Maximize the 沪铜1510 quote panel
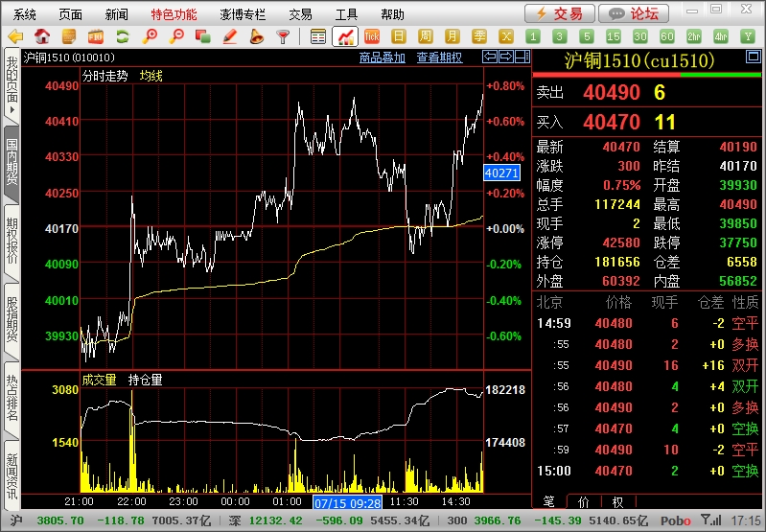The height and width of the screenshot is (532, 766). tap(753, 58)
